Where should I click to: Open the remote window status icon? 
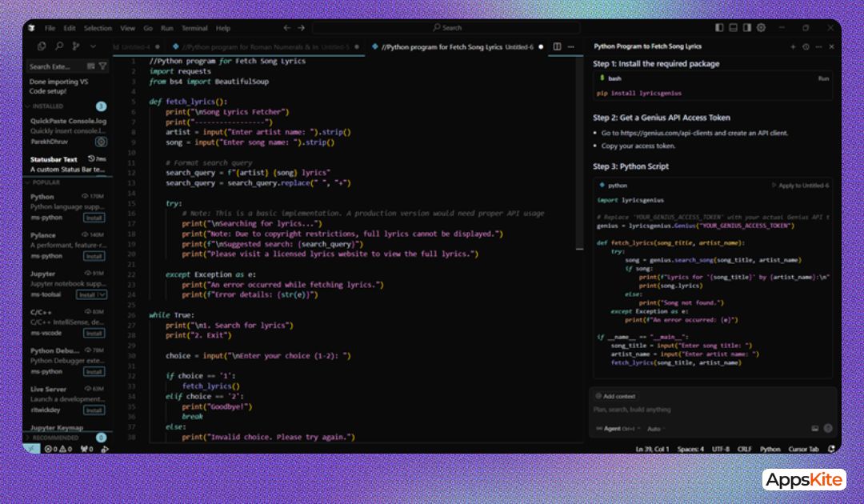click(x=31, y=449)
